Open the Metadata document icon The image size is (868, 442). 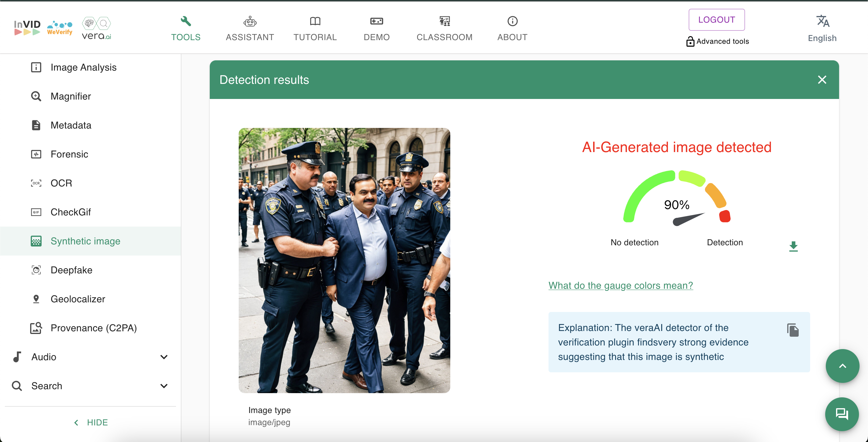pos(36,125)
